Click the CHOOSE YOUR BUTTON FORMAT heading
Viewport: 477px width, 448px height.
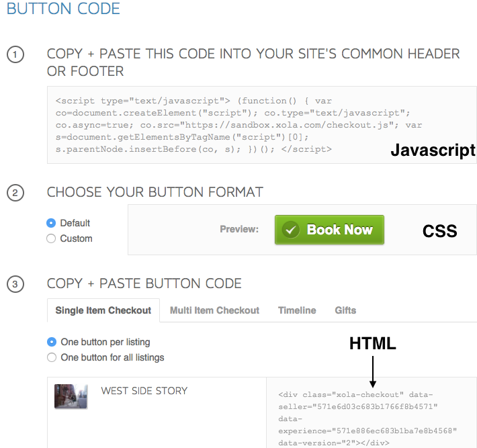point(155,192)
